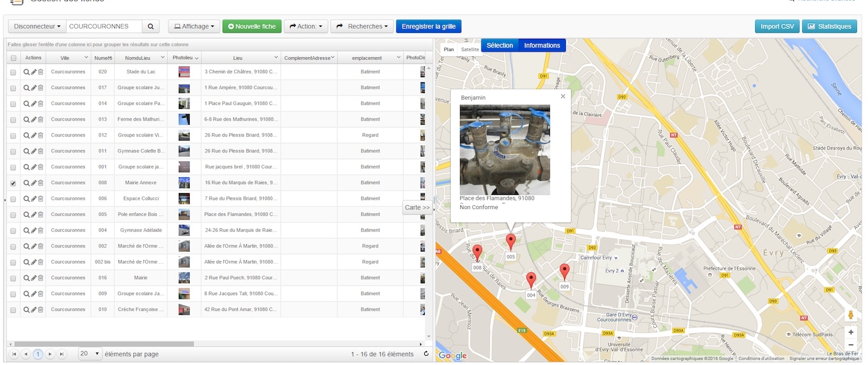
Task: View magnifier icon for row numbered 011
Action: click(27, 151)
